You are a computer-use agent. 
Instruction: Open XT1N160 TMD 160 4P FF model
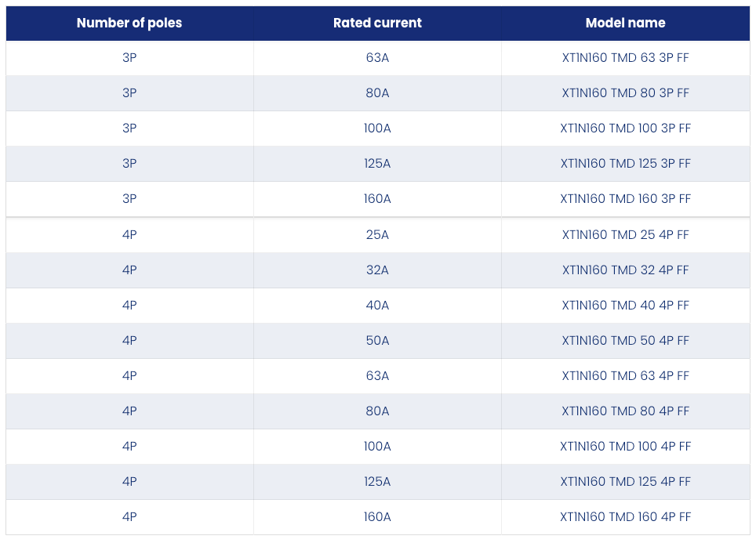click(625, 516)
